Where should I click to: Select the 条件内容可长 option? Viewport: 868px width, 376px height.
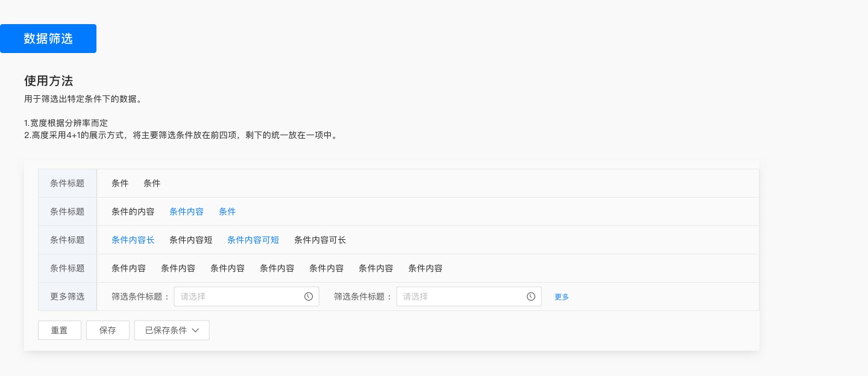(x=320, y=240)
